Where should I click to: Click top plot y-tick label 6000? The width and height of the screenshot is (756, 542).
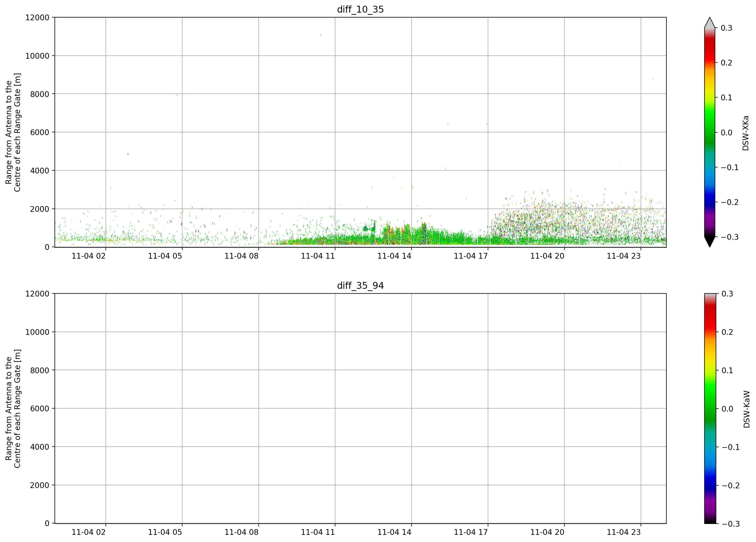tap(40, 132)
